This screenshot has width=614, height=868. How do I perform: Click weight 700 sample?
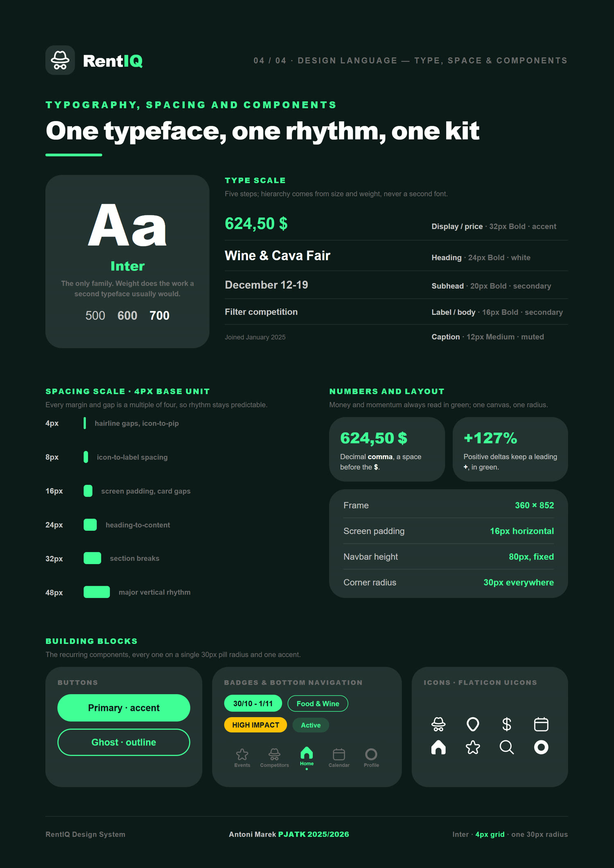(159, 315)
